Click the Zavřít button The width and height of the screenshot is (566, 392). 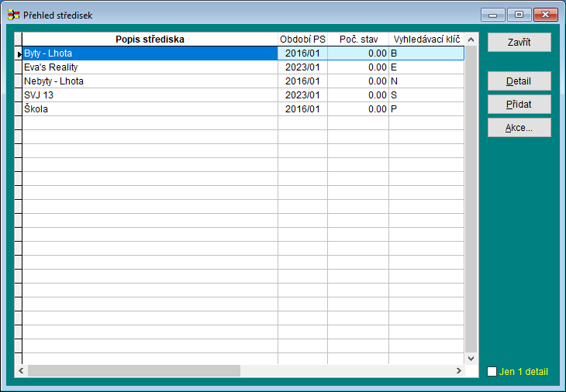click(x=519, y=43)
